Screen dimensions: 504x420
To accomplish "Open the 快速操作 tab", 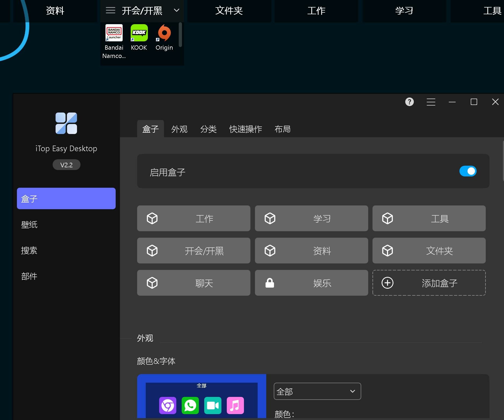I will 246,129.
